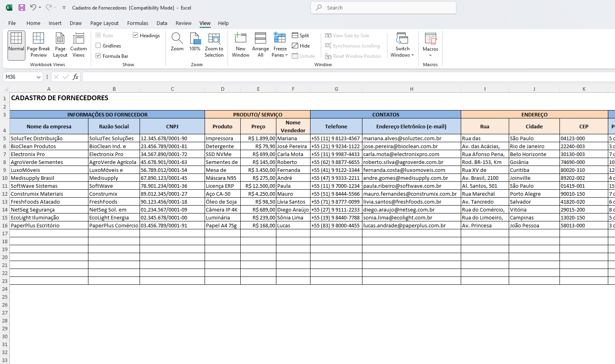Click the Save icon in title bar

click(x=22, y=8)
